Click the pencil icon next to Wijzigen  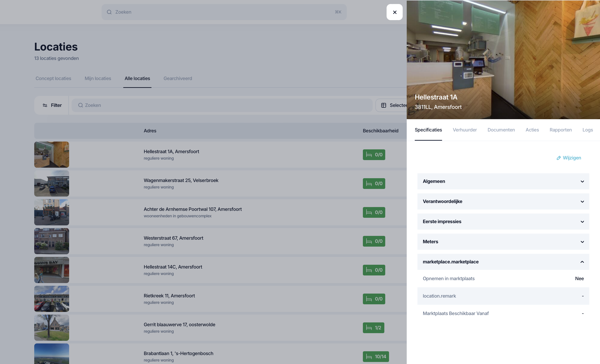[559, 158]
